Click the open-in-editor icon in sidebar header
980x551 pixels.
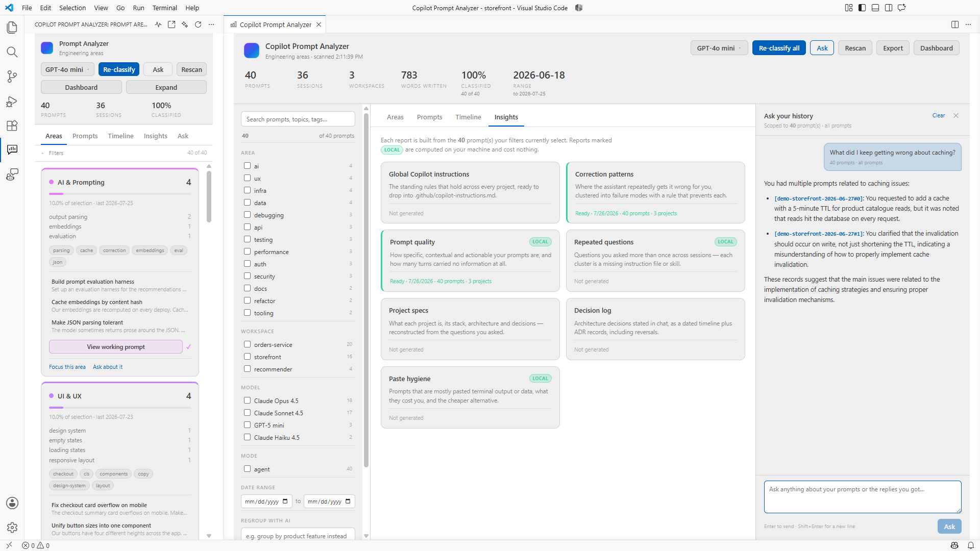click(171, 24)
